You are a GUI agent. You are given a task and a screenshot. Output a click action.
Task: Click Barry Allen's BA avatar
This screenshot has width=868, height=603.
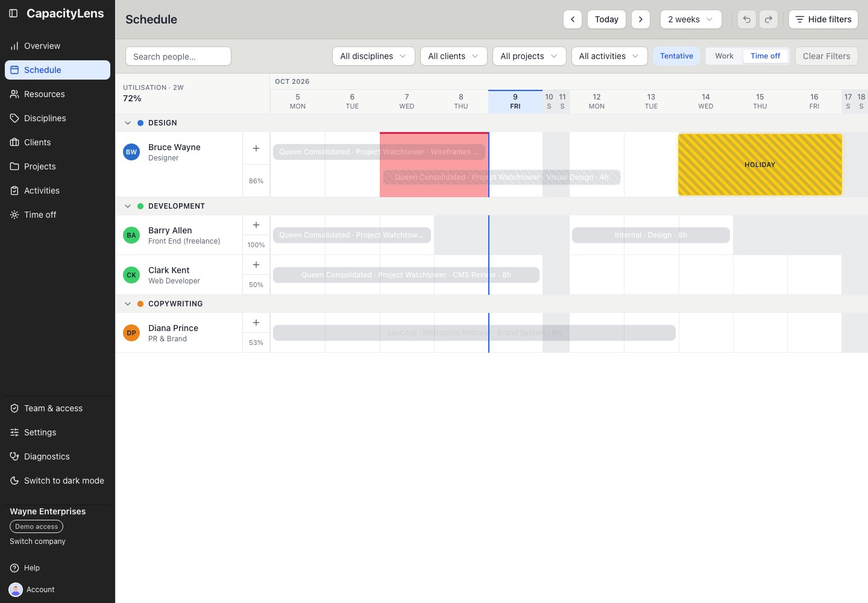[131, 235]
